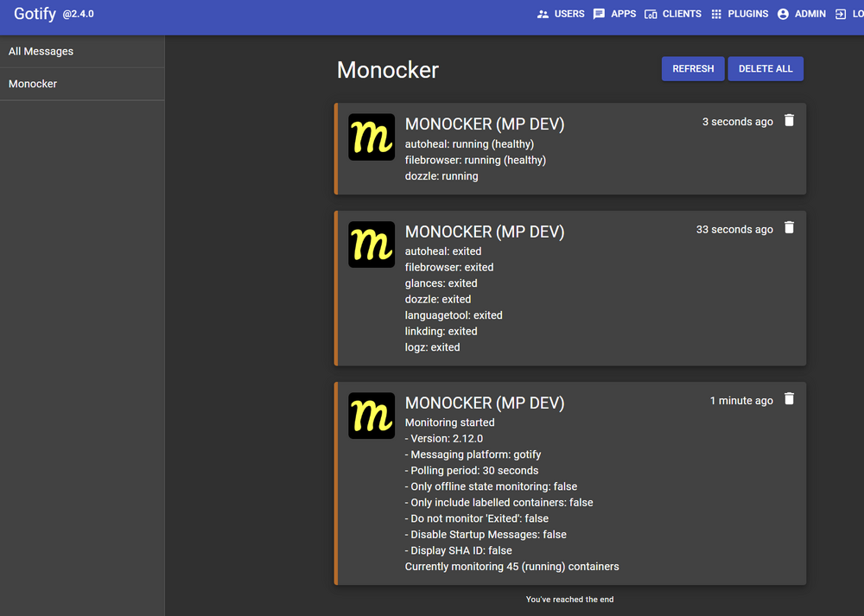
Task: Click the Refresh button
Action: pyautogui.click(x=693, y=69)
